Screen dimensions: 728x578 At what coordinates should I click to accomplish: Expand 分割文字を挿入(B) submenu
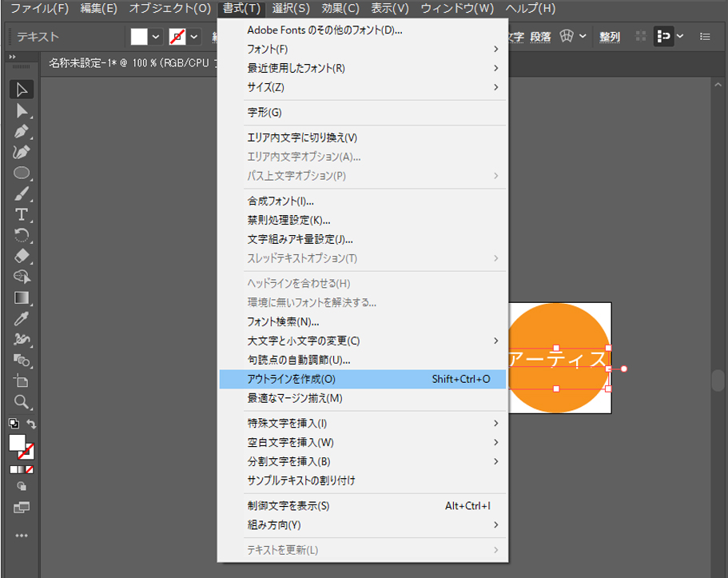pyautogui.click(x=362, y=461)
